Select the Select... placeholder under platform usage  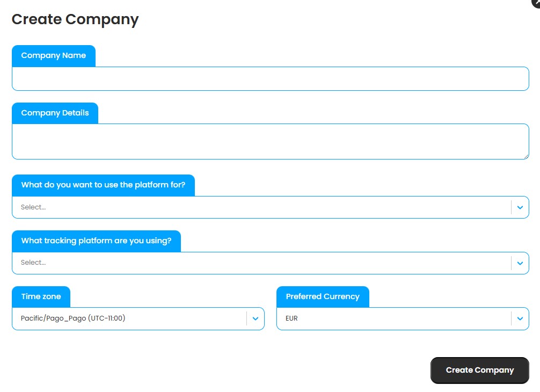pyautogui.click(x=33, y=207)
